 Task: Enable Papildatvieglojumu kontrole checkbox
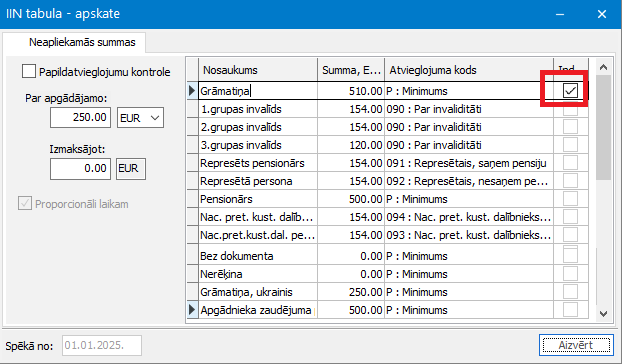coord(29,72)
